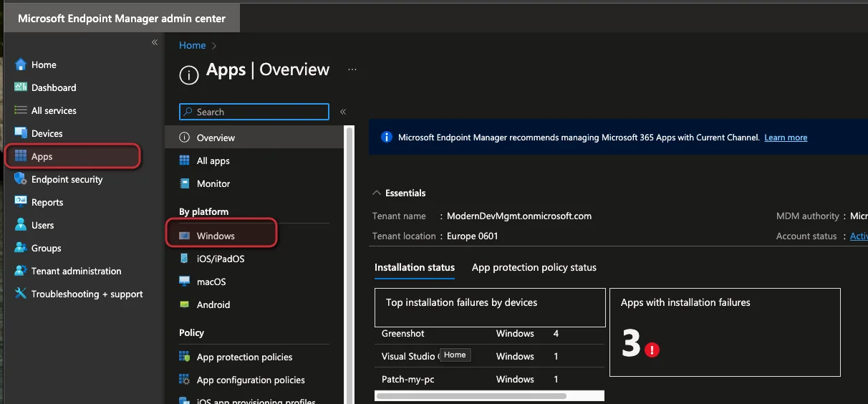Click tenant location Europe 0601 value
The width and height of the screenshot is (868, 404).
pos(473,236)
